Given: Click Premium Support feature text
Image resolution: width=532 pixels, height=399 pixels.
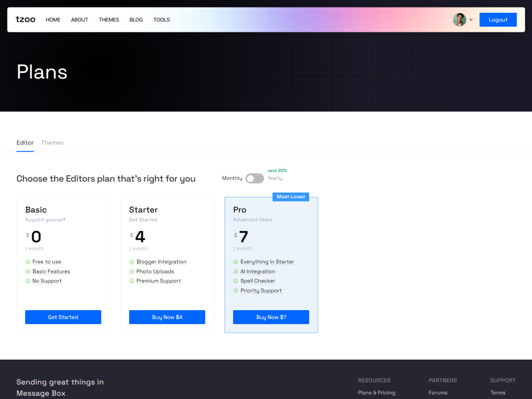Looking at the screenshot, I should (x=159, y=280).
